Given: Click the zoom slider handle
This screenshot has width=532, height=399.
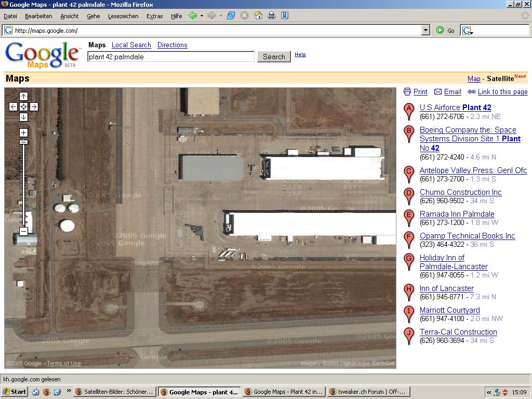Looking at the screenshot, I should tap(23, 142).
